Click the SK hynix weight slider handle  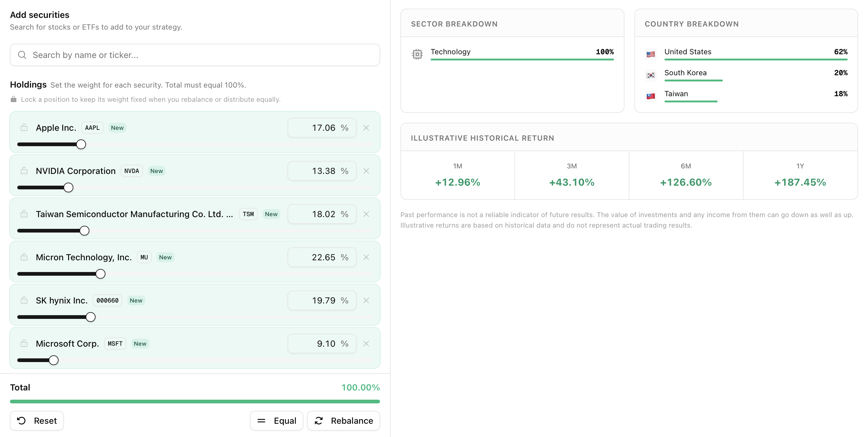tap(91, 317)
